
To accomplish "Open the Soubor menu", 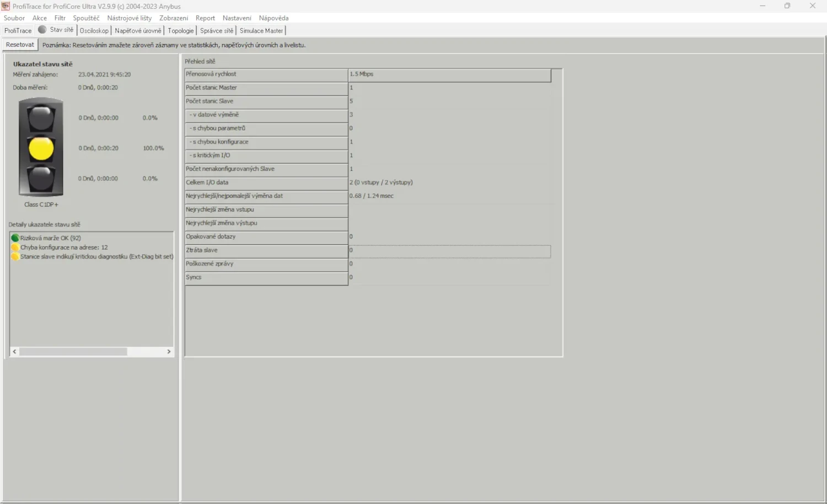I will (14, 18).
